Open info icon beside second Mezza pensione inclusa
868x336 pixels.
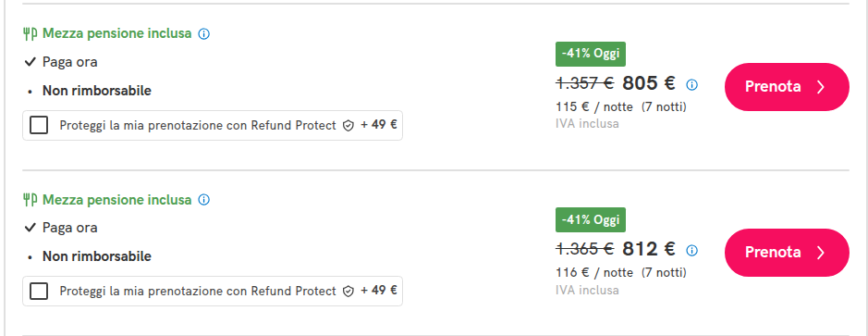point(203,200)
